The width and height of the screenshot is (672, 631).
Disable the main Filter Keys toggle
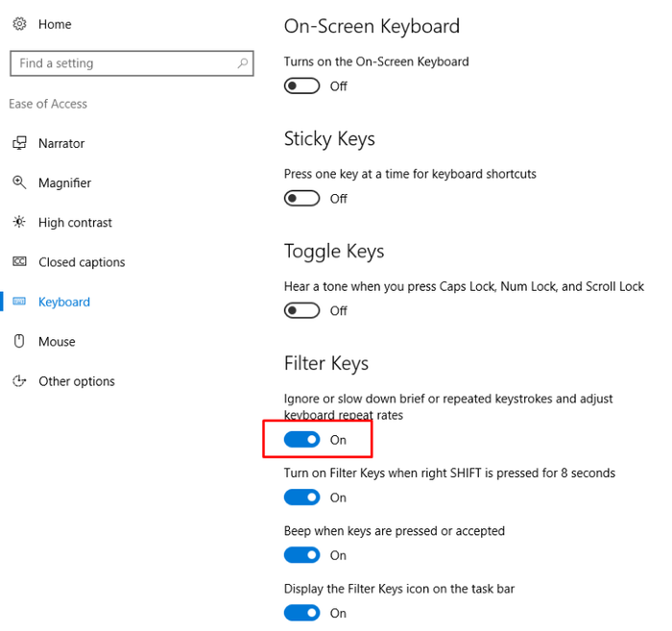point(301,440)
